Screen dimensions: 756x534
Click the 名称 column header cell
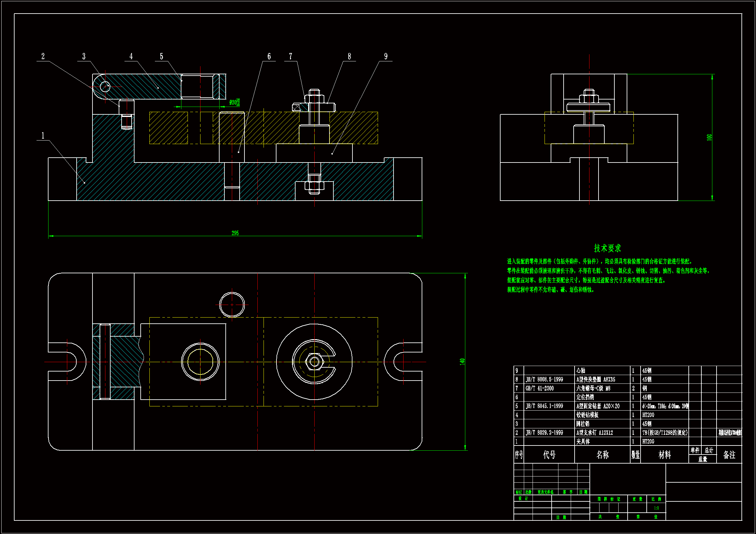[x=602, y=455]
